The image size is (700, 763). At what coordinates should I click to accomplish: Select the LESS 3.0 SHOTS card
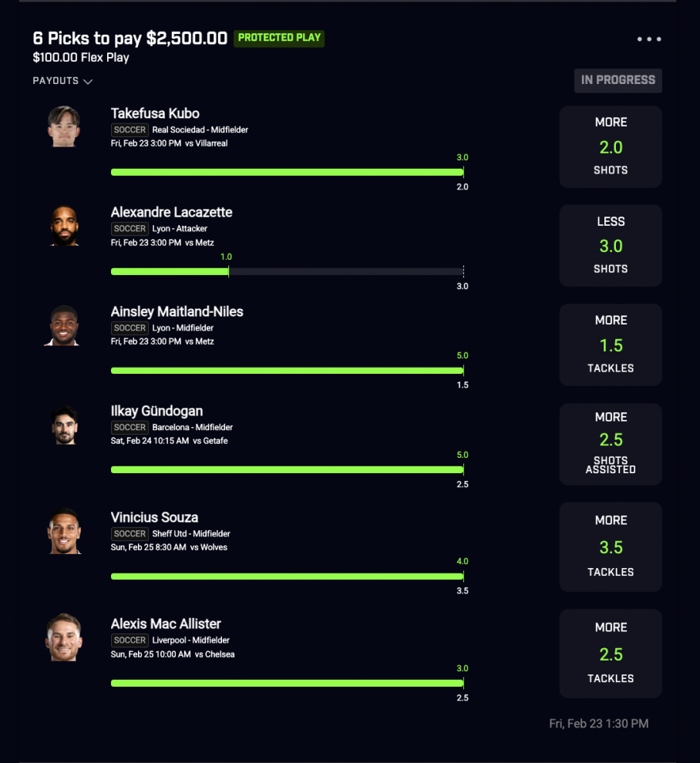click(x=611, y=245)
